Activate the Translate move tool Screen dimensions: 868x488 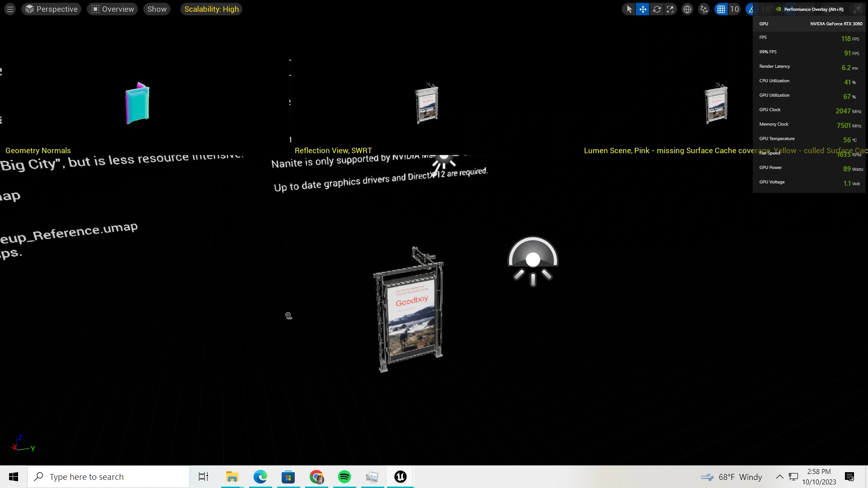point(642,9)
